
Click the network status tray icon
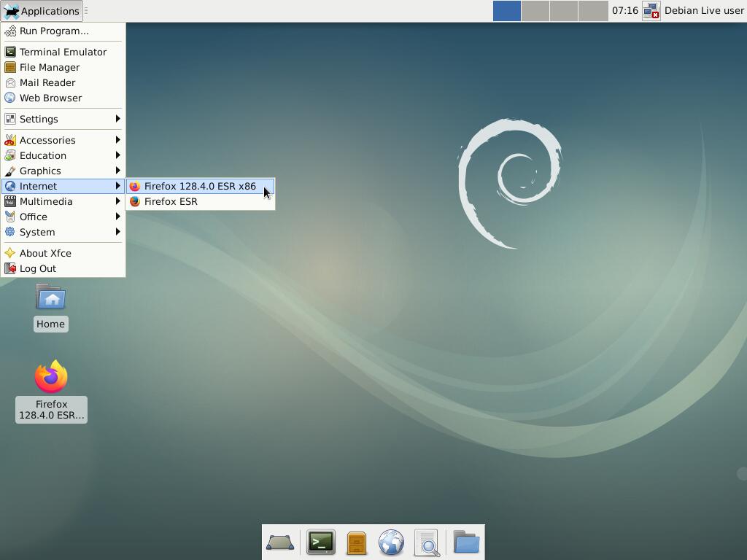pos(651,11)
